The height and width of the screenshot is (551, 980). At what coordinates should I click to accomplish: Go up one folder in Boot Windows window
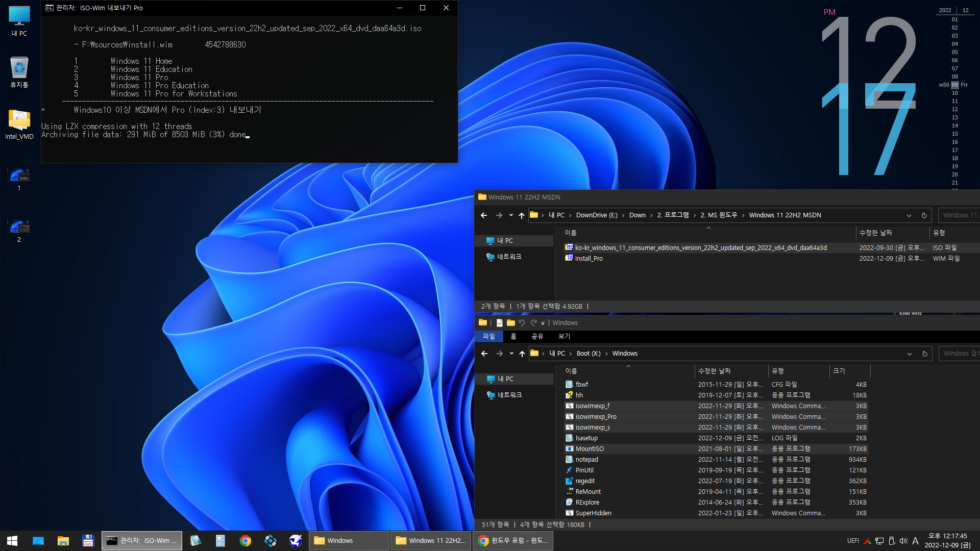coord(522,354)
